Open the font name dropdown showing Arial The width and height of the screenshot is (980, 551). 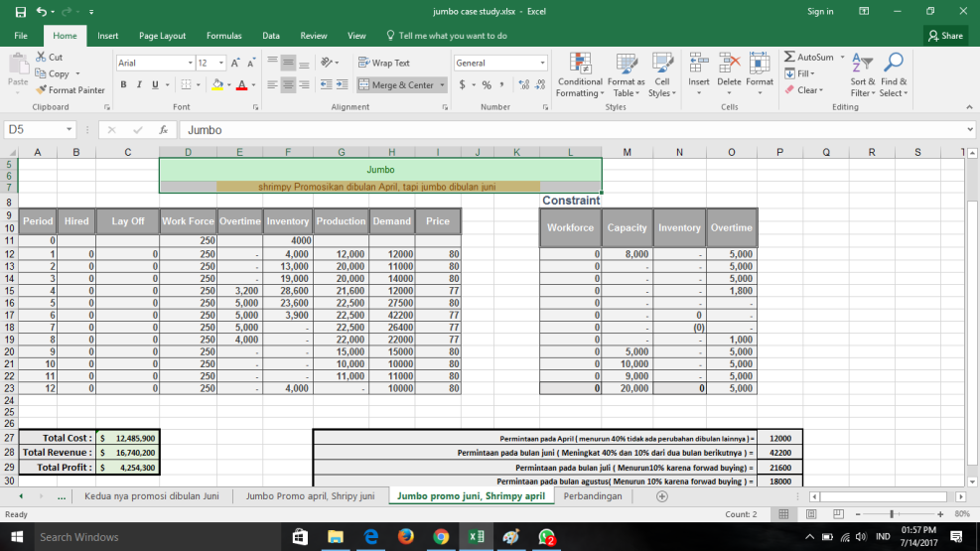coord(191,63)
